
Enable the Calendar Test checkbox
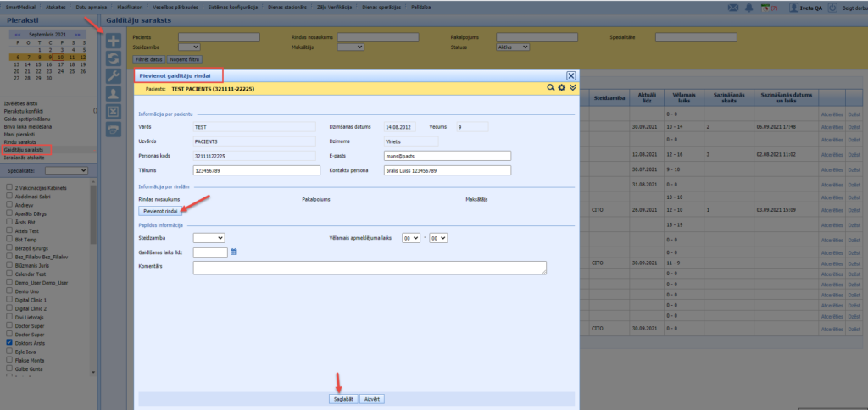pos(8,274)
